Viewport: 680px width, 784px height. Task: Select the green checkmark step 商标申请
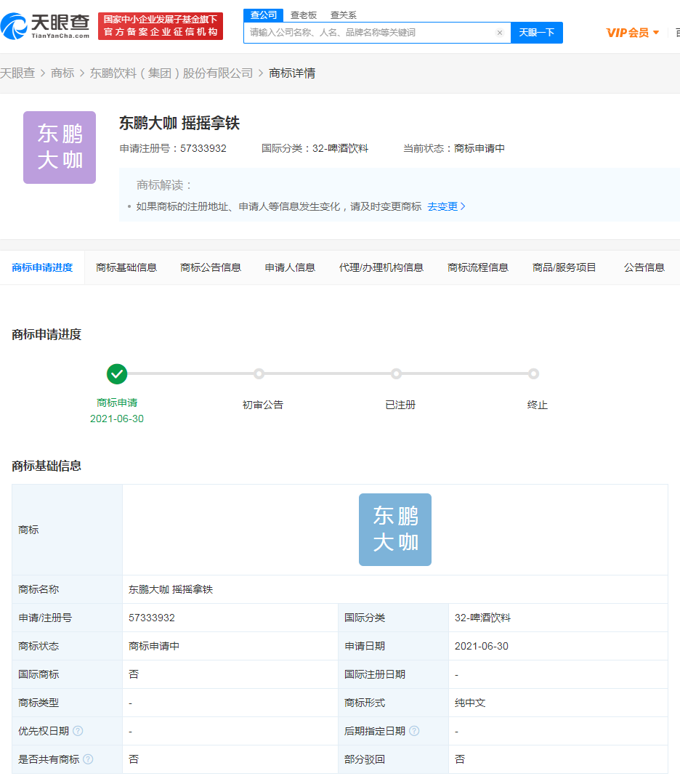(x=117, y=374)
